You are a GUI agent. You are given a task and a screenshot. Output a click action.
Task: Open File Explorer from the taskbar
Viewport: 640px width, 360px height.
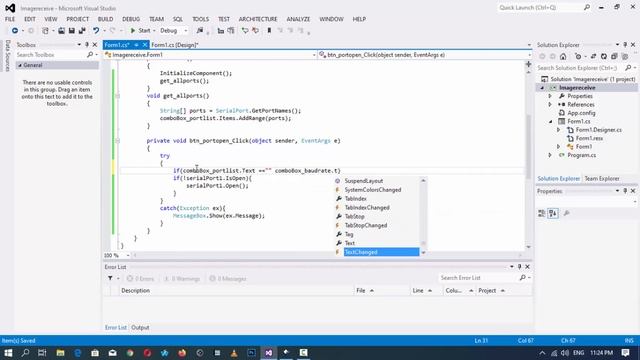click(x=60, y=353)
